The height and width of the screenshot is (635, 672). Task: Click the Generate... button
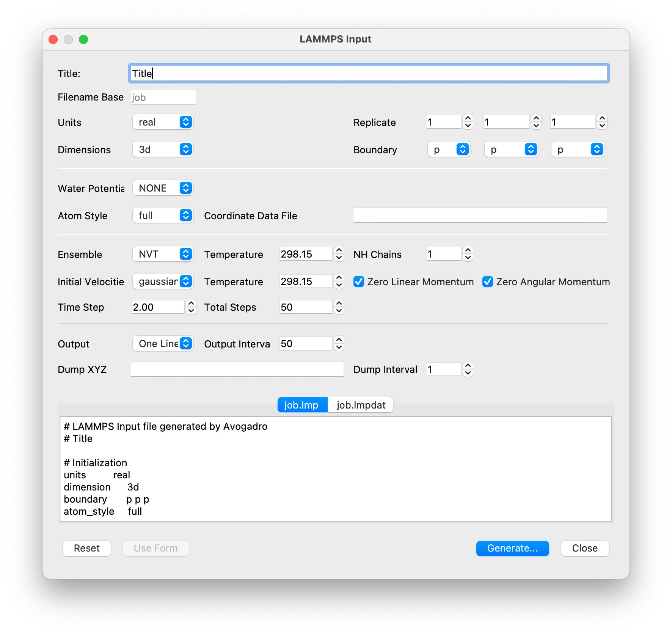(x=513, y=548)
